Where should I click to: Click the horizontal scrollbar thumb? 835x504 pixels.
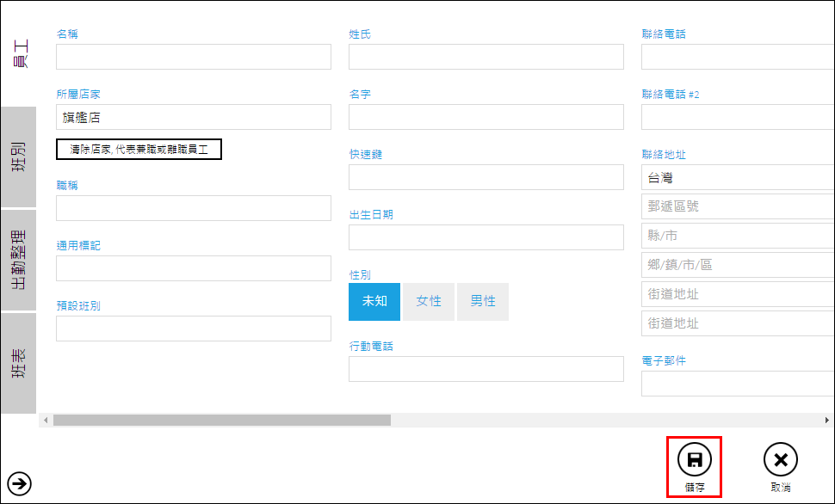pos(222,420)
